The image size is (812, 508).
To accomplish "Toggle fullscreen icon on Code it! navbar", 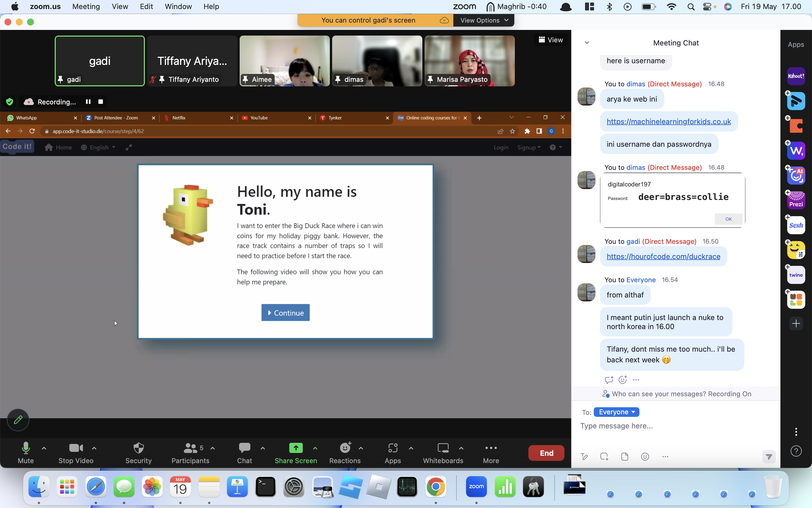I will click(129, 148).
